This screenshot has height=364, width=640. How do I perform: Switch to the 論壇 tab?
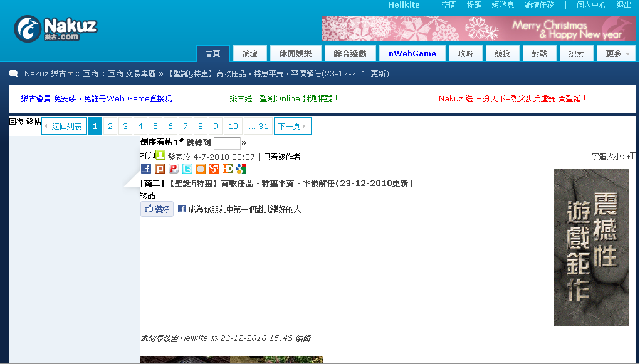click(x=249, y=54)
